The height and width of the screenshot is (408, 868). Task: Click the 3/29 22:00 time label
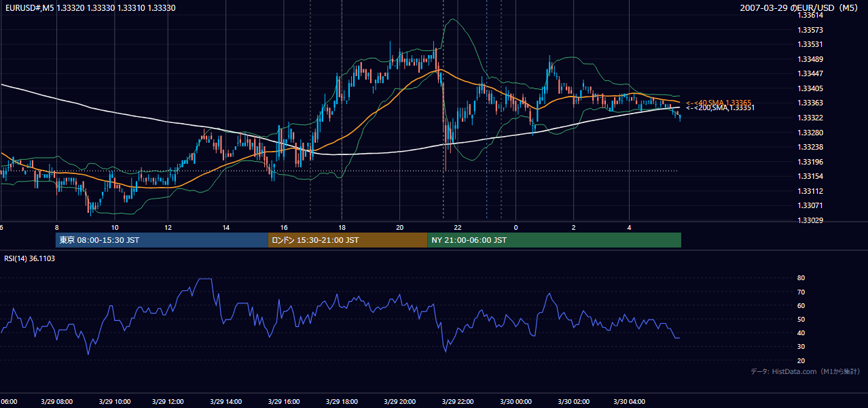[x=457, y=401]
